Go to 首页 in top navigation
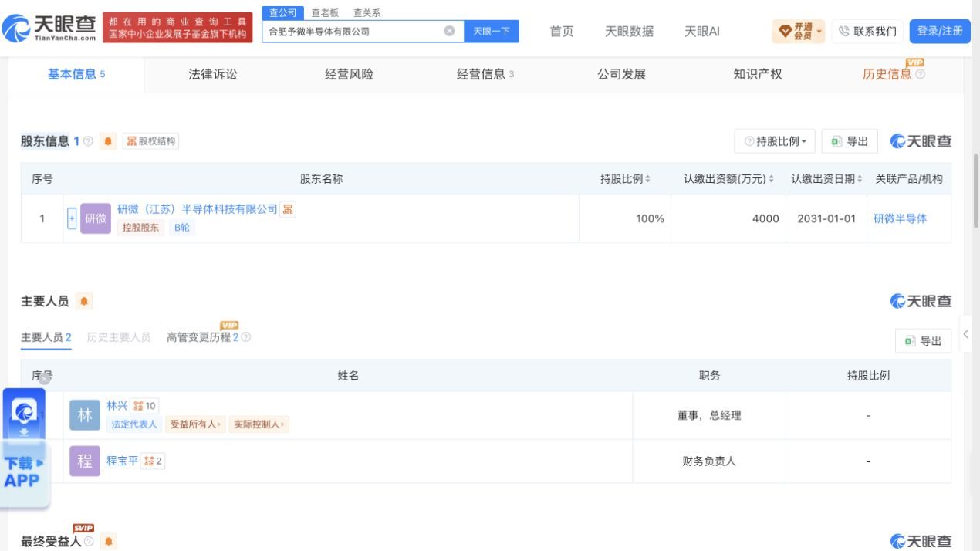 tap(562, 31)
